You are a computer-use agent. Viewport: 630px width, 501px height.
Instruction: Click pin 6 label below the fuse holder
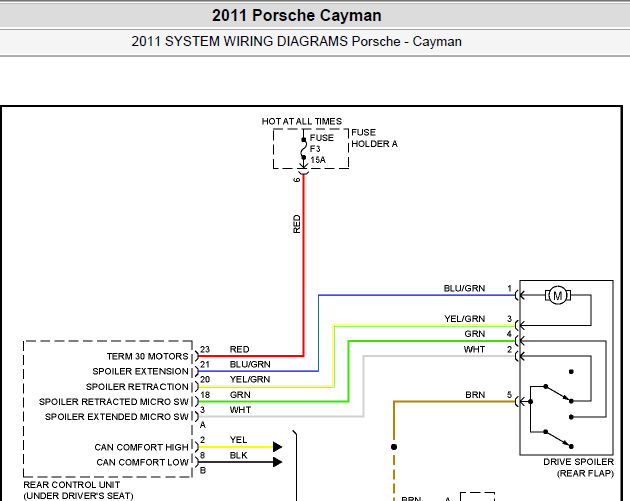[x=297, y=180]
